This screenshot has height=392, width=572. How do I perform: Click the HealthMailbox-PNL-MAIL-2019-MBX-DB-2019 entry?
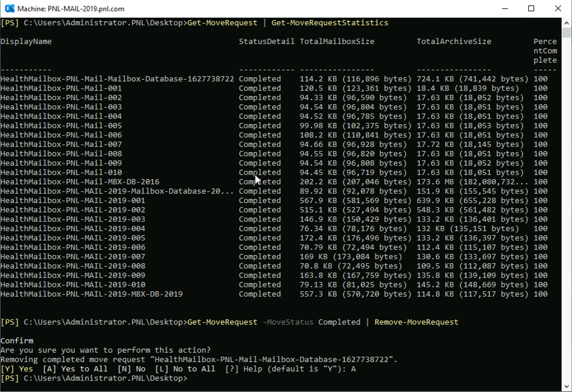click(x=92, y=294)
